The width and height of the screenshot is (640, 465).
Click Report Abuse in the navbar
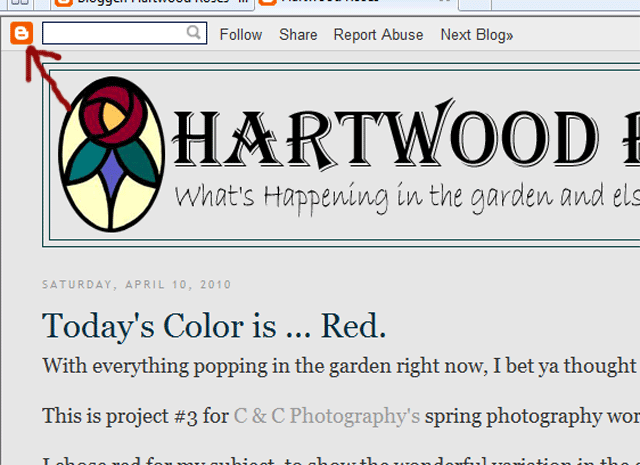tap(378, 35)
